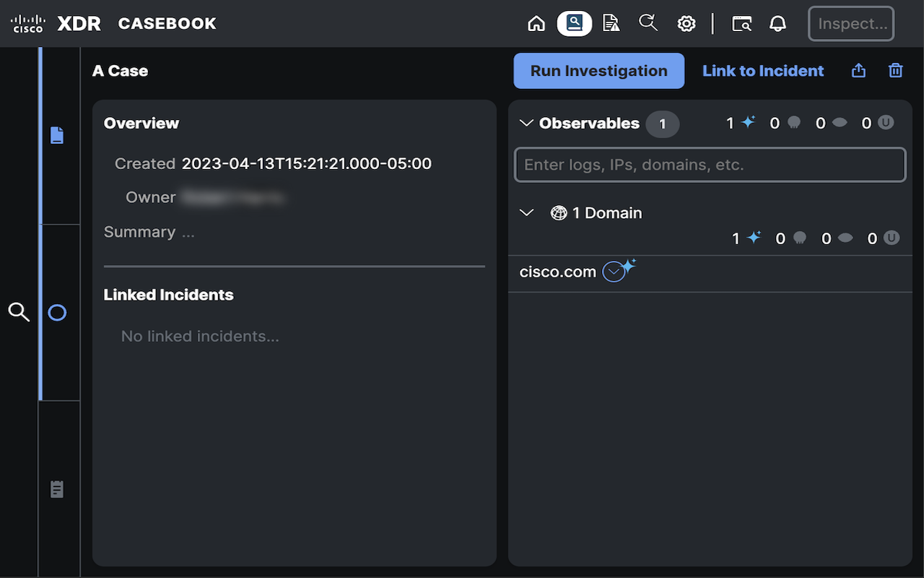The image size is (924, 578).
Task: Open the Investigate magnifier icon in the top bar
Action: (x=648, y=23)
